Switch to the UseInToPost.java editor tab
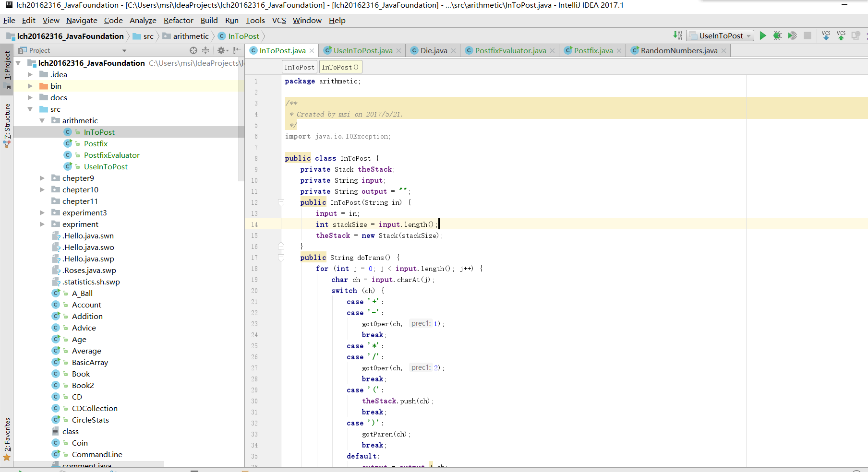The height and width of the screenshot is (472, 868). (362, 50)
